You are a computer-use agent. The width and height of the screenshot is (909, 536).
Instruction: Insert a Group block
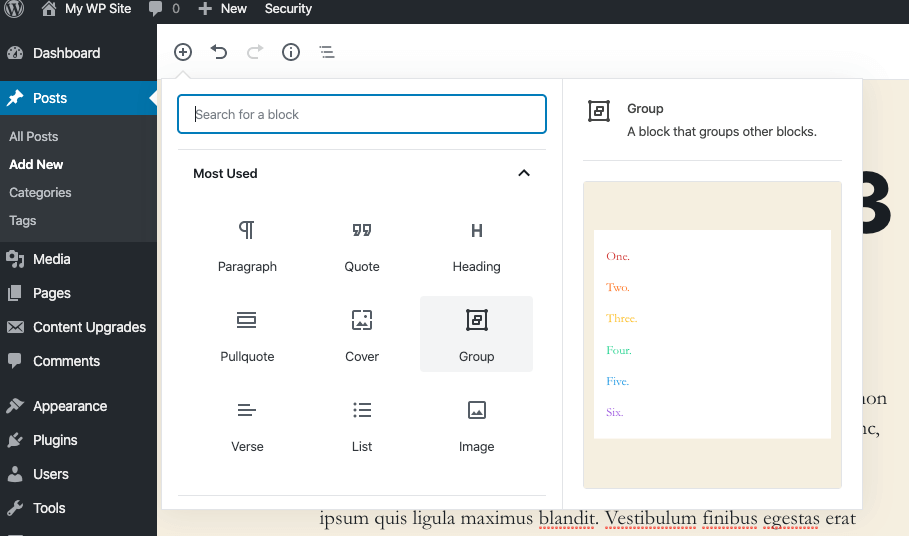click(x=477, y=334)
